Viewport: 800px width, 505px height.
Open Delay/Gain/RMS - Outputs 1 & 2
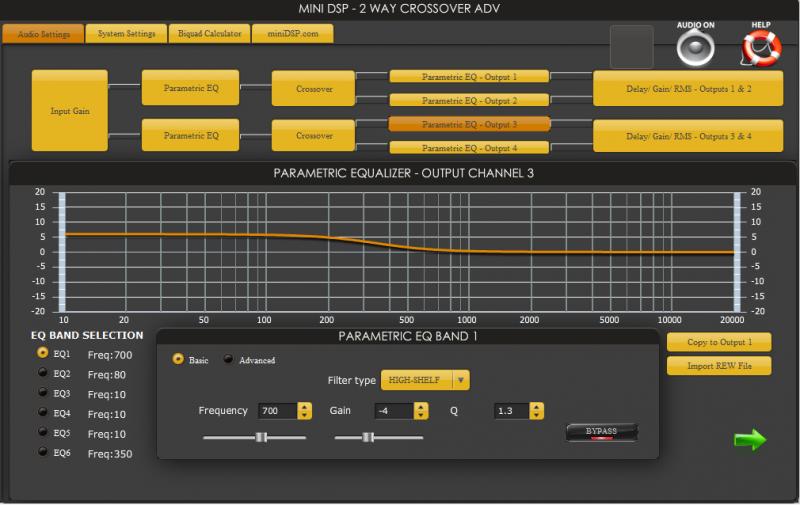tap(688, 89)
